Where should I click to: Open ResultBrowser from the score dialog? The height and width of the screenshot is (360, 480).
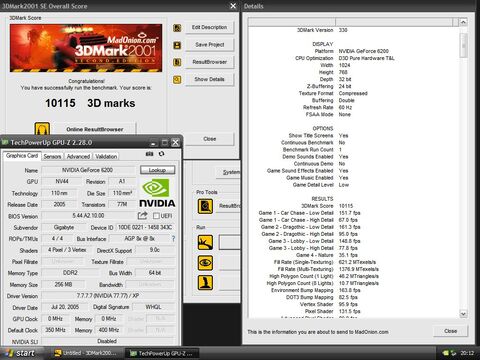(209, 62)
